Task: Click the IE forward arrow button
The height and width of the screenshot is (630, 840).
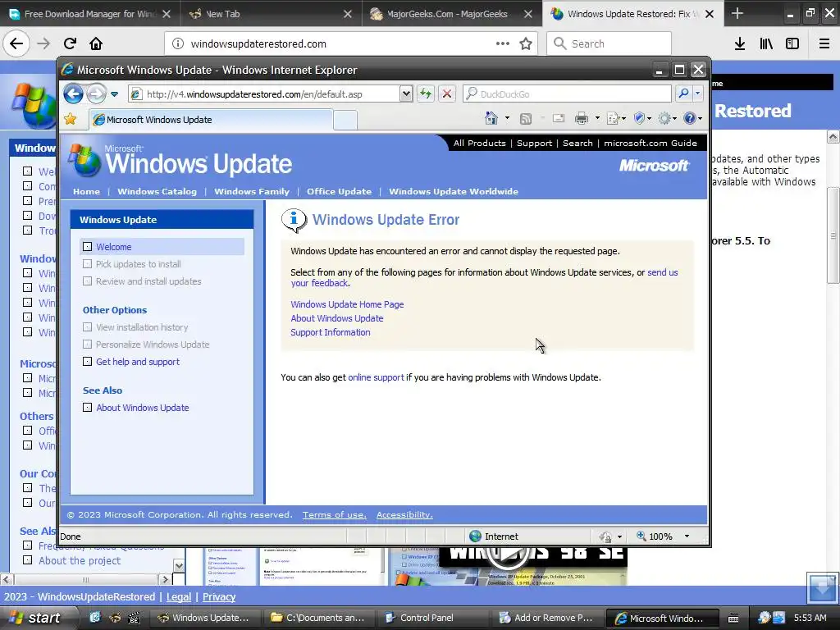Action: [96, 94]
